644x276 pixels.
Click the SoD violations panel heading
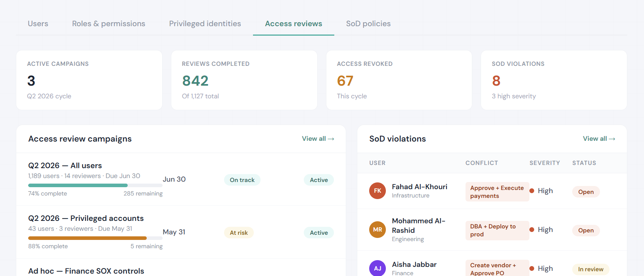coord(398,139)
